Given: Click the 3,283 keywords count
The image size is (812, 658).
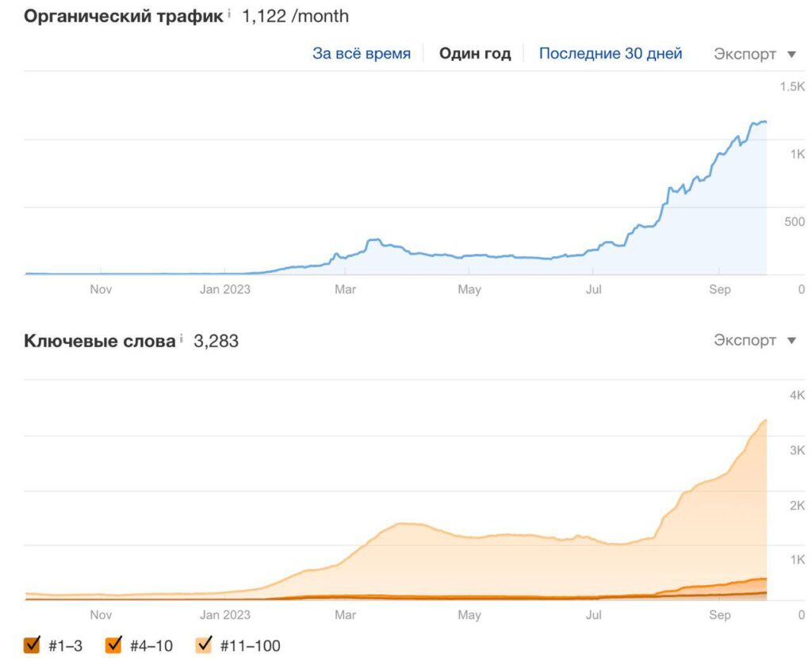Looking at the screenshot, I should [x=216, y=341].
